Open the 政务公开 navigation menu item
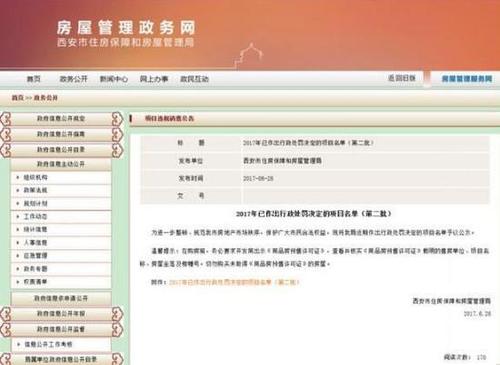This screenshot has height=365, width=500. pos(73,79)
